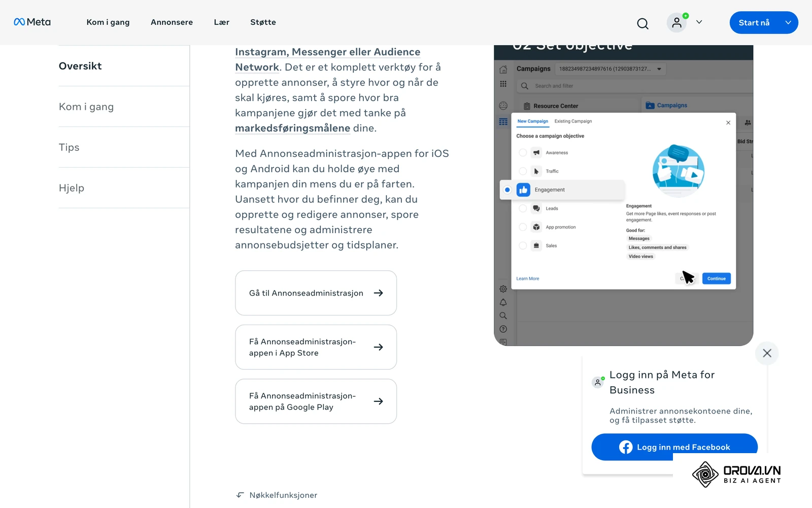This screenshot has height=508, width=812.
Task: Expand the account chevron next to avatar
Action: pyautogui.click(x=699, y=22)
